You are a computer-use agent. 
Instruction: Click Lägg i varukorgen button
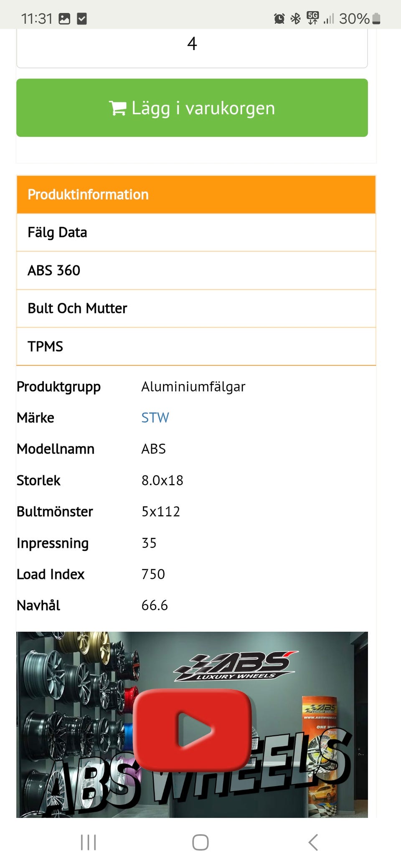192,108
